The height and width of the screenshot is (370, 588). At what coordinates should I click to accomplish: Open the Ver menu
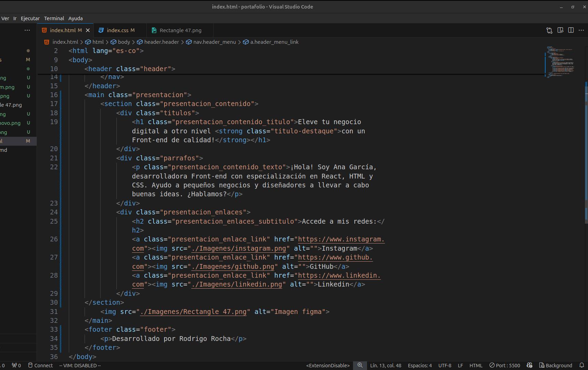[x=5, y=18]
